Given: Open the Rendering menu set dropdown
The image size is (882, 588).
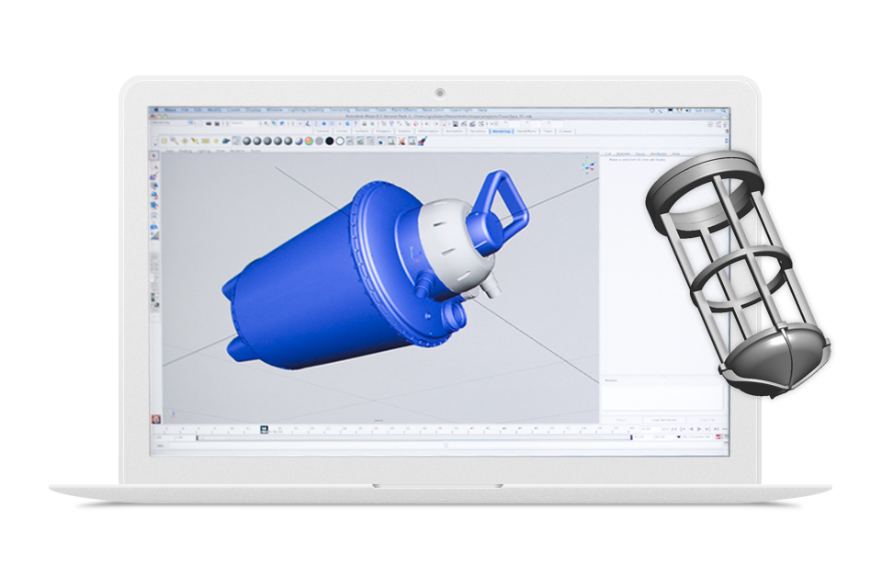Looking at the screenshot, I should point(172,123).
